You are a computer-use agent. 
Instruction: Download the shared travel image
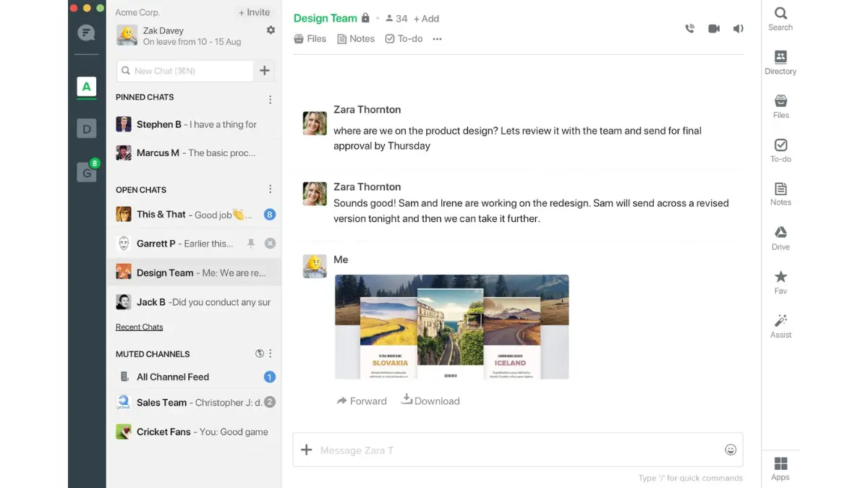click(430, 401)
